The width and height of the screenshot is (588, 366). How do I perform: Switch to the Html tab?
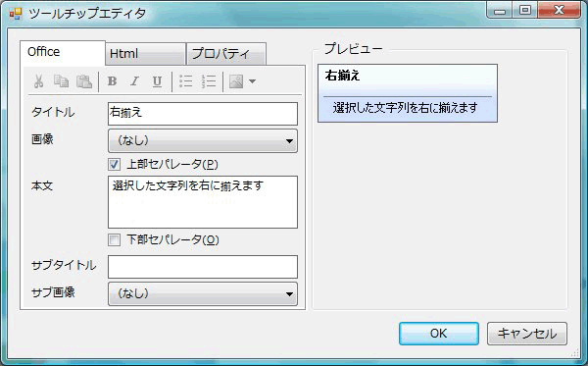pos(145,54)
